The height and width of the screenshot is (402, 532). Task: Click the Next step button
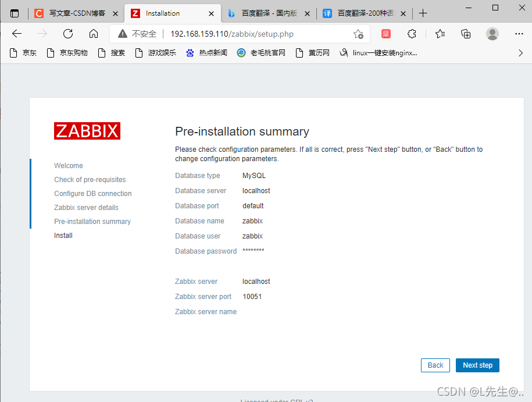[477, 365]
